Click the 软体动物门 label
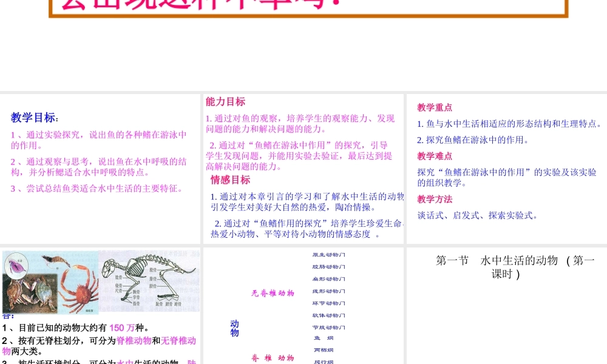The image size is (607, 364). tap(328, 315)
